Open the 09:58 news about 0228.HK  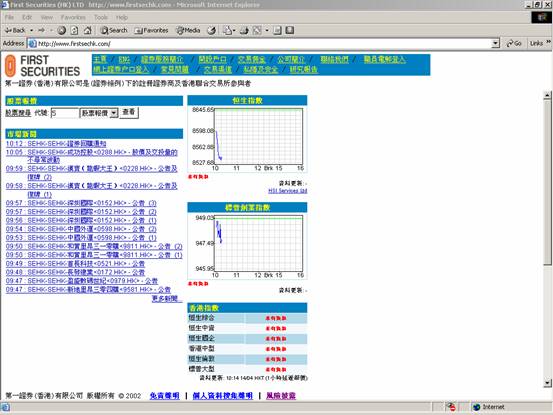tap(92, 190)
